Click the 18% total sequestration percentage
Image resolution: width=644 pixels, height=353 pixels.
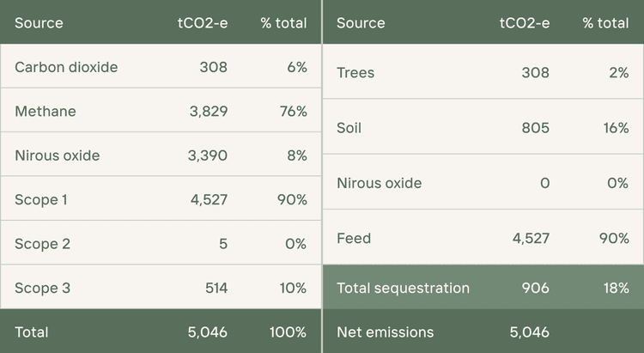[616, 288]
